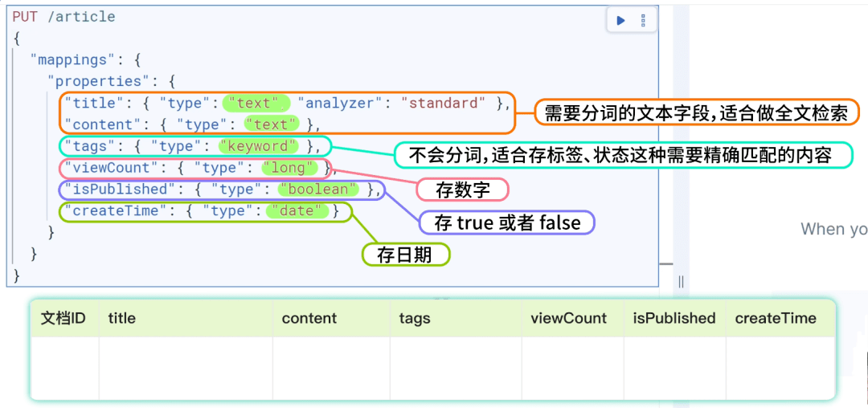Click the 文档ID column header
Viewport: 868px width, 408px height.
[63, 318]
